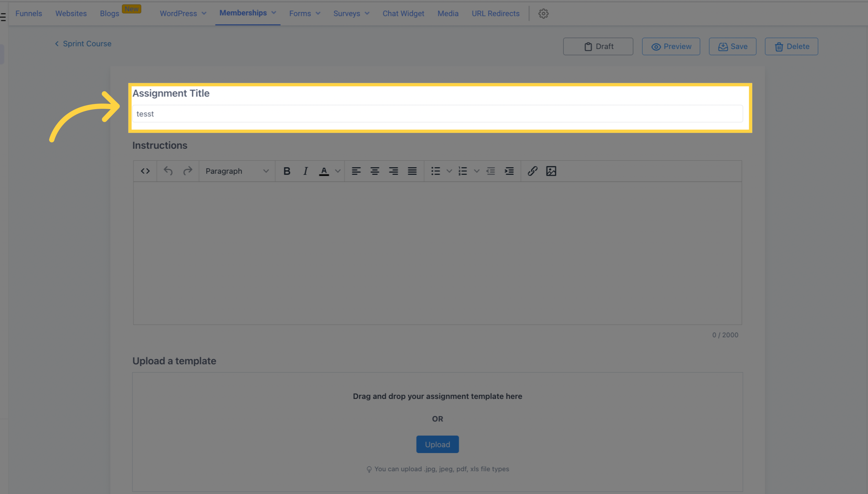Image resolution: width=868 pixels, height=494 pixels.
Task: Expand the Memberships menu
Action: 248,13
